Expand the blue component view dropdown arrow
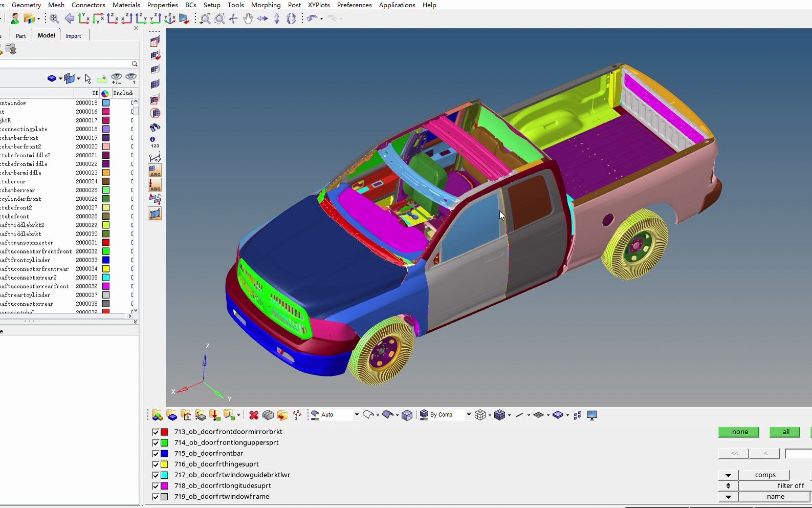The height and width of the screenshot is (508, 812). [x=60, y=78]
